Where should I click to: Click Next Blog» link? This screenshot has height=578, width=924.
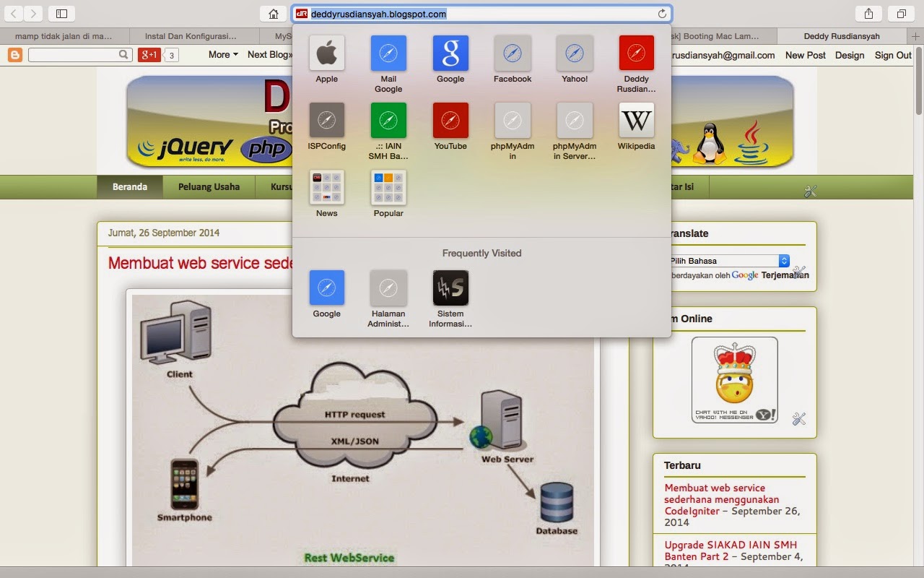270,55
